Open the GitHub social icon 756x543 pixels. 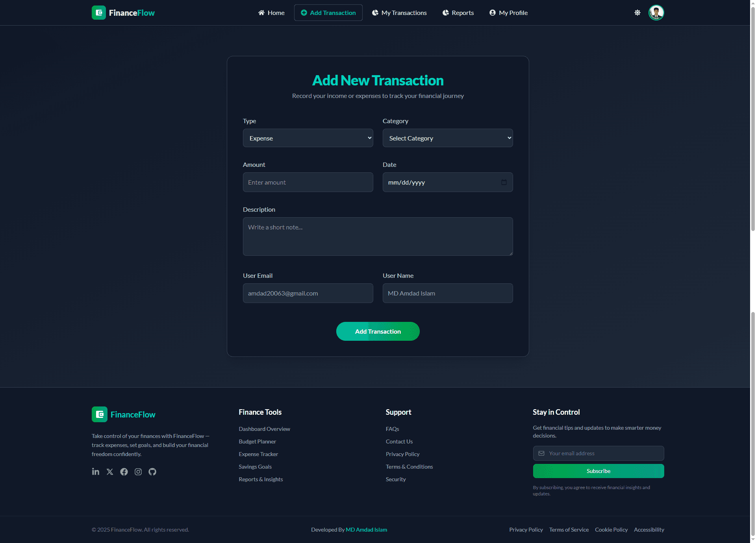pyautogui.click(x=152, y=471)
